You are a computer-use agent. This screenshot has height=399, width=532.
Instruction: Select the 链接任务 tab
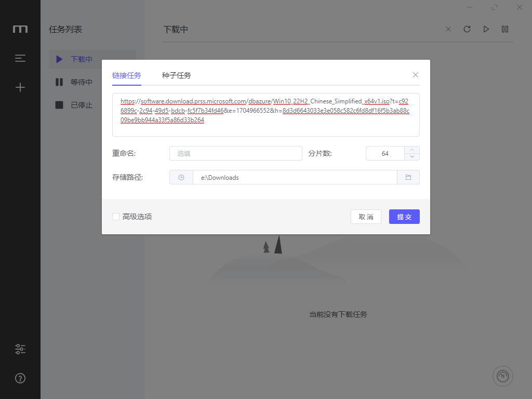pyautogui.click(x=126, y=75)
